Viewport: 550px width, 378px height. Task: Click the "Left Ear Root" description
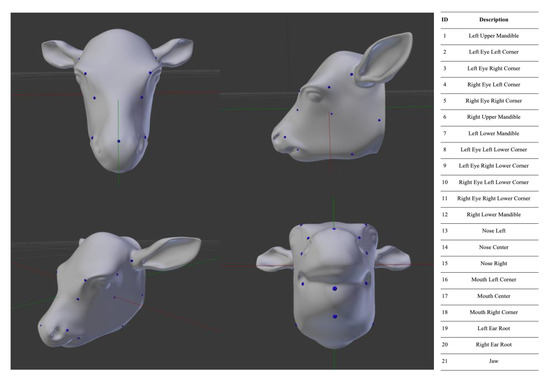(494, 328)
